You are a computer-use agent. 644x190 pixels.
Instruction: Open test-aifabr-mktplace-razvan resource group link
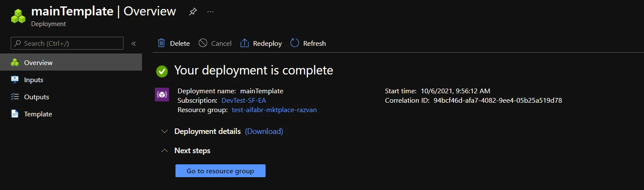click(274, 110)
